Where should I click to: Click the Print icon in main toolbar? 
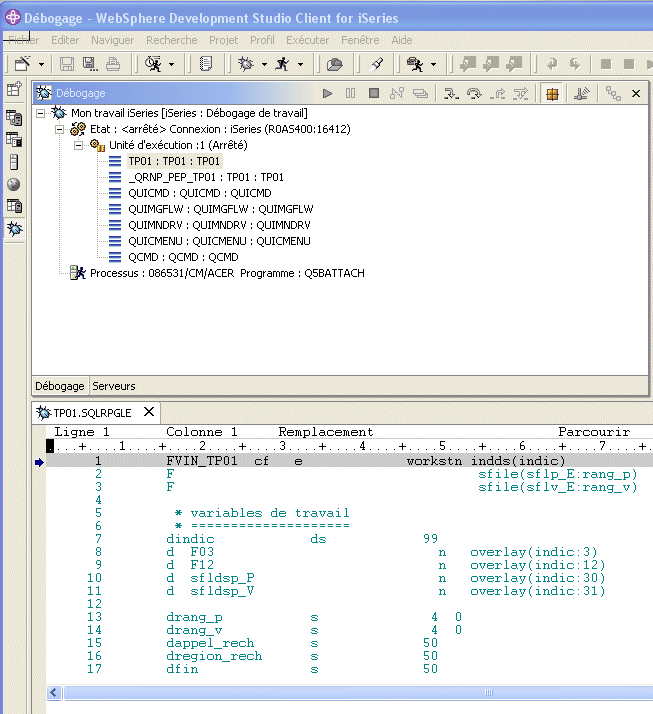click(113, 64)
